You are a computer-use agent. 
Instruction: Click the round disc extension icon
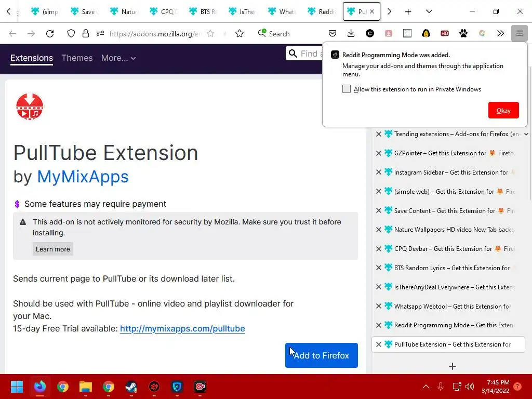[482, 33]
